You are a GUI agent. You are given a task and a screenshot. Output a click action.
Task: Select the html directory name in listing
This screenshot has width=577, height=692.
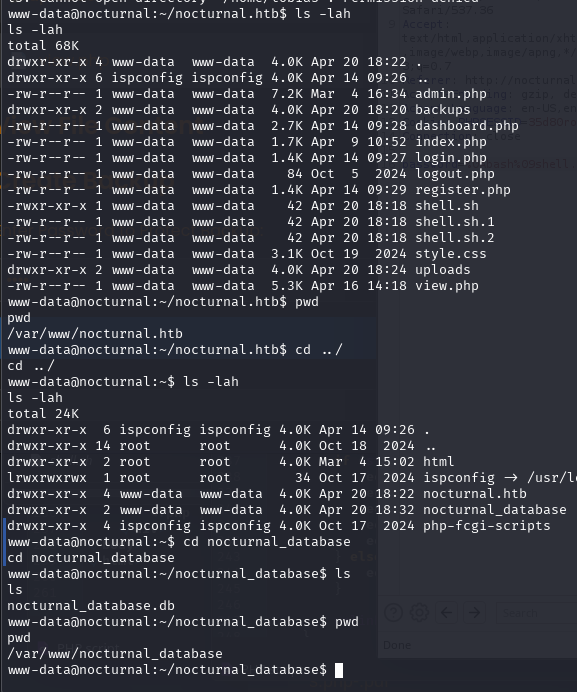point(438,462)
